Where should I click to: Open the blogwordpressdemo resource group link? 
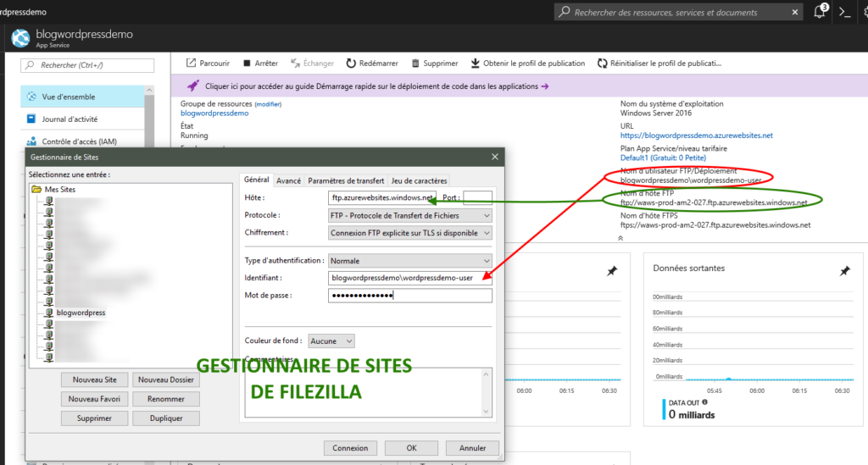click(214, 113)
